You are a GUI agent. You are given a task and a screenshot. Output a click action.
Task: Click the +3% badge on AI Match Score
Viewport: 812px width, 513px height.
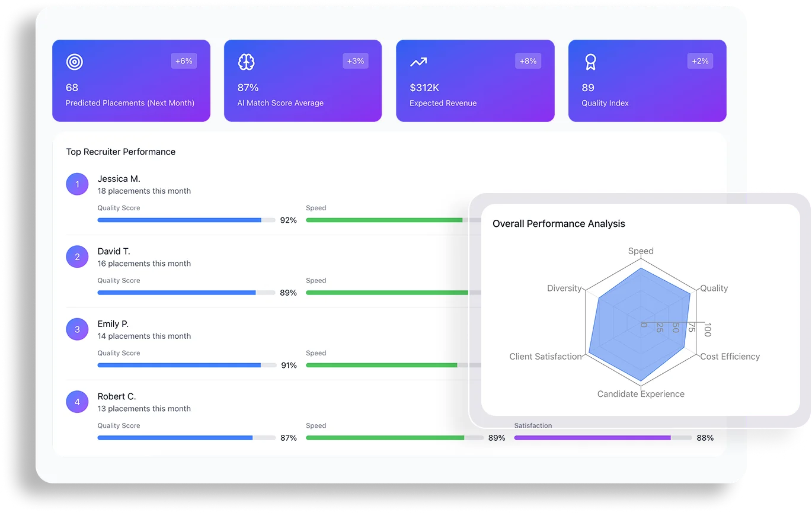(x=356, y=61)
